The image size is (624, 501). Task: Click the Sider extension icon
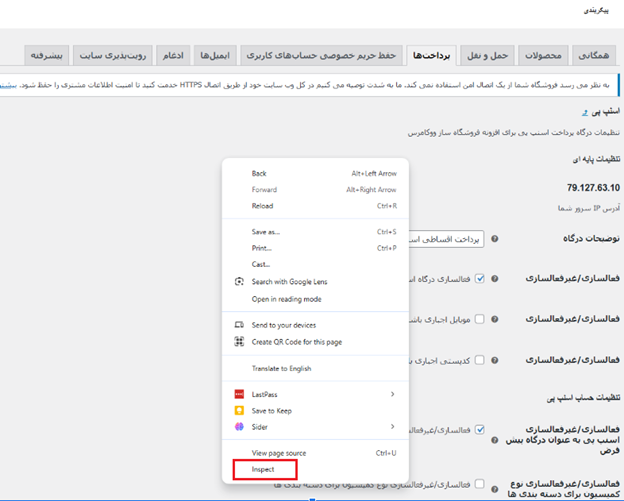pyautogui.click(x=239, y=427)
